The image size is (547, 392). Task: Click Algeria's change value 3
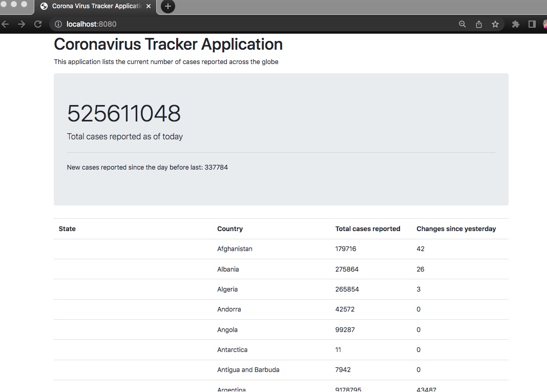tap(418, 290)
